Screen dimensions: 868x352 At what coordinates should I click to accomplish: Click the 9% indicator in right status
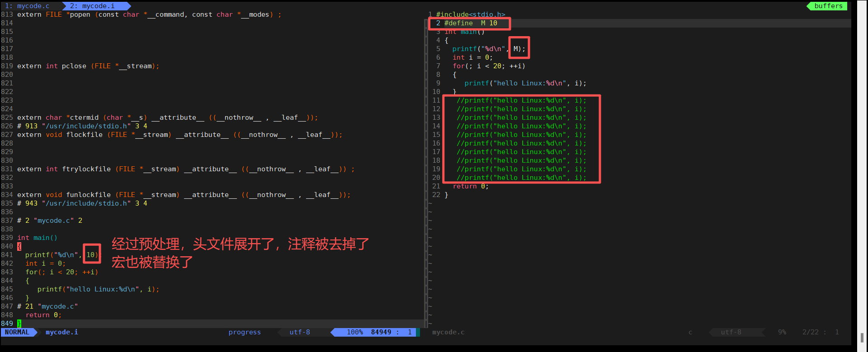tap(782, 332)
